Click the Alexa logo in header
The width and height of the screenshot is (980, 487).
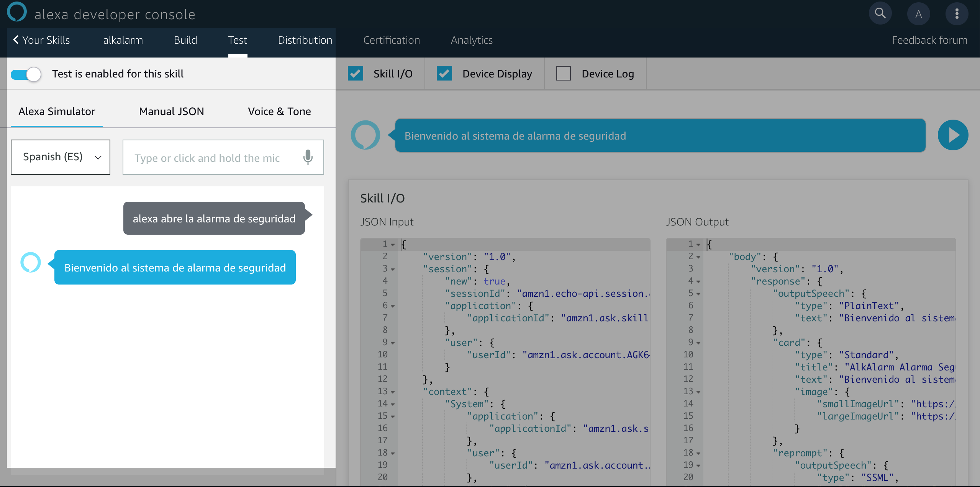point(17,12)
